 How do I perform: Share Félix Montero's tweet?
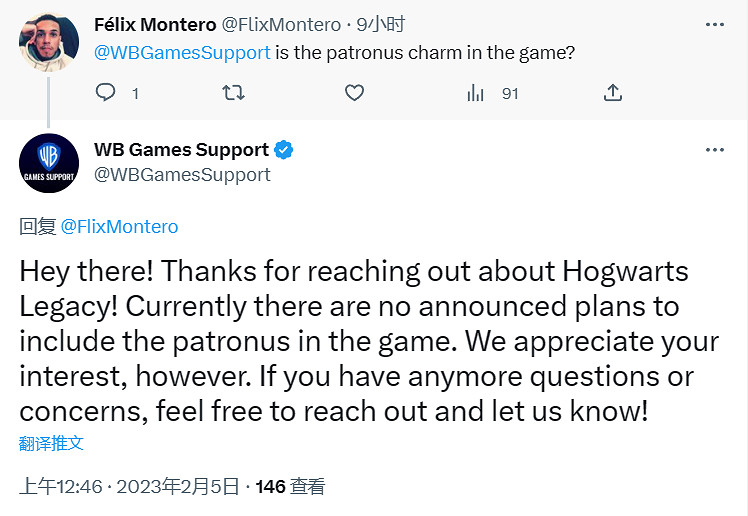[614, 93]
